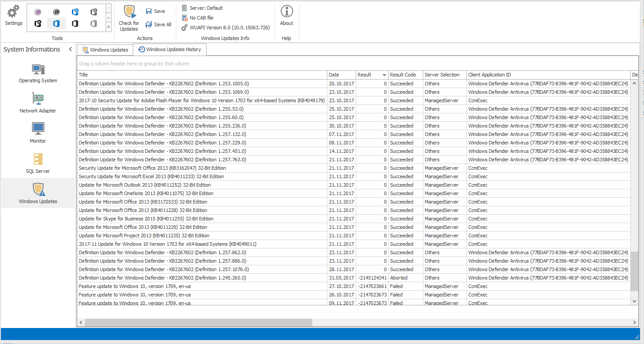Viewport: 644px width, 344px height.
Task: Choose the black '16' skin icon
Action: point(38,24)
